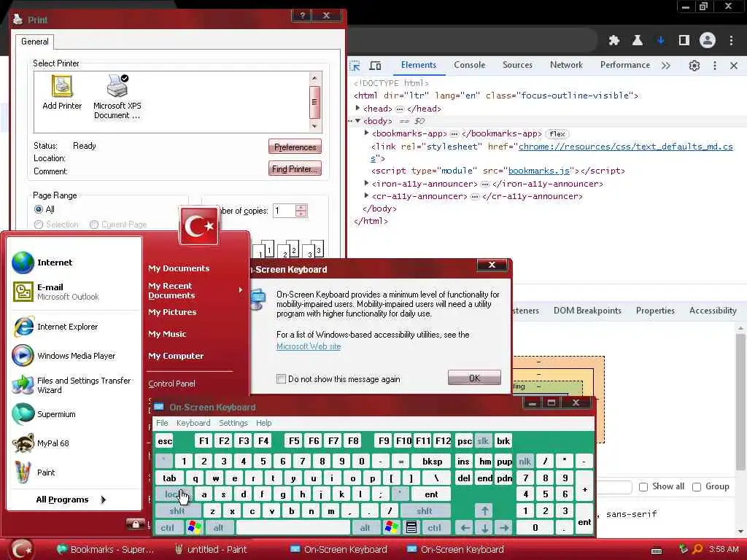Open the browser three-dot main menu

(731, 41)
